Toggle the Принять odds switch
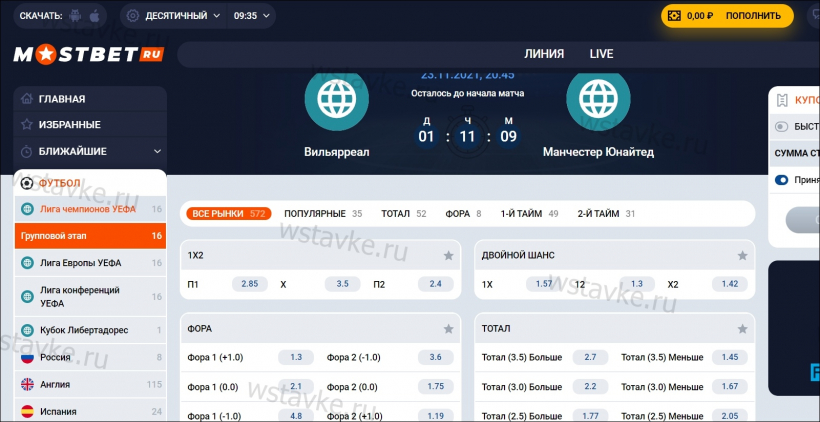This screenshot has height=422, width=820. (x=781, y=180)
